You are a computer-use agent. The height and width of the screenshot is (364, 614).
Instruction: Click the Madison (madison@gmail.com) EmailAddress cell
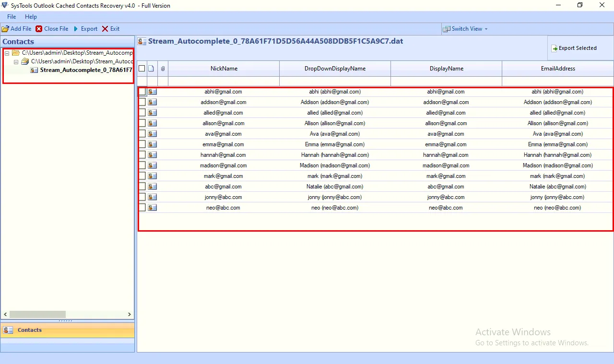(x=558, y=165)
